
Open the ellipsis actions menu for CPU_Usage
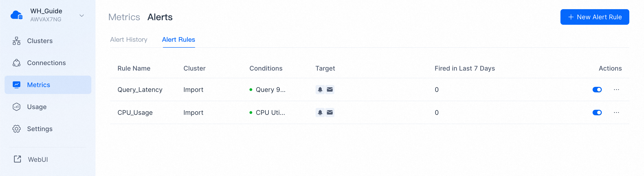pyautogui.click(x=616, y=112)
